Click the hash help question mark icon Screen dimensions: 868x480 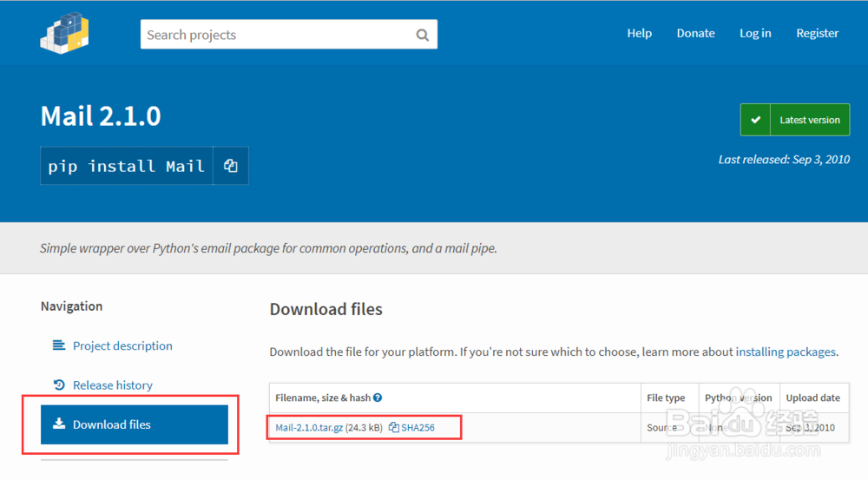tap(378, 398)
